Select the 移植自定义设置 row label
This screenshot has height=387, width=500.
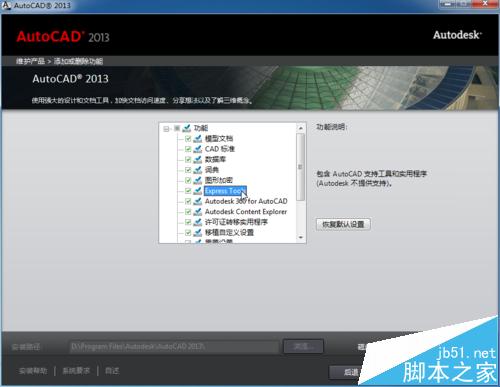click(x=229, y=232)
